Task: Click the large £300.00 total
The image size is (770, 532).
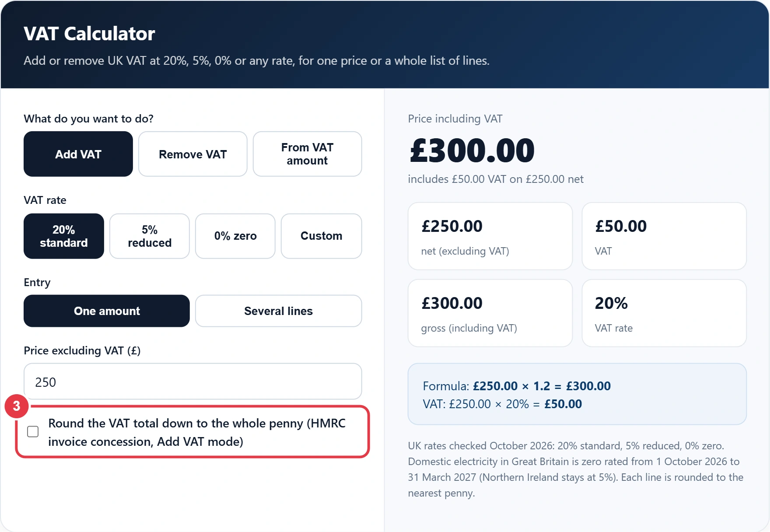Action: point(472,150)
